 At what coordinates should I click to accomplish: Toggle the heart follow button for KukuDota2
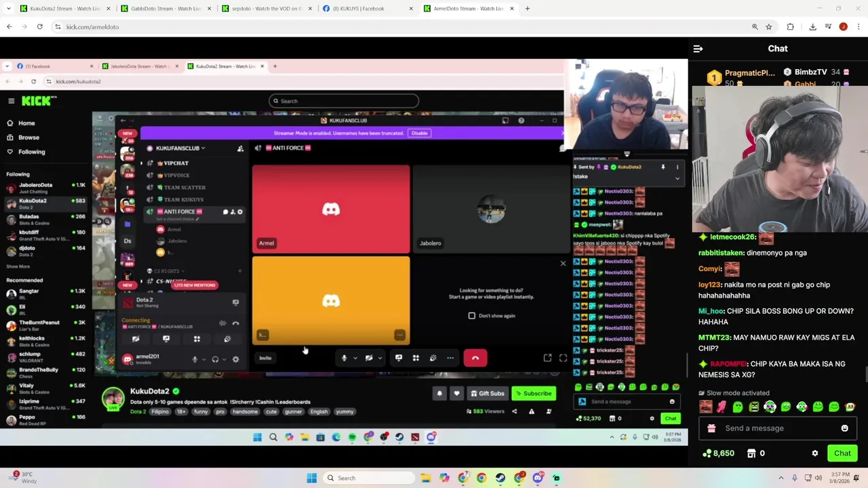point(456,394)
